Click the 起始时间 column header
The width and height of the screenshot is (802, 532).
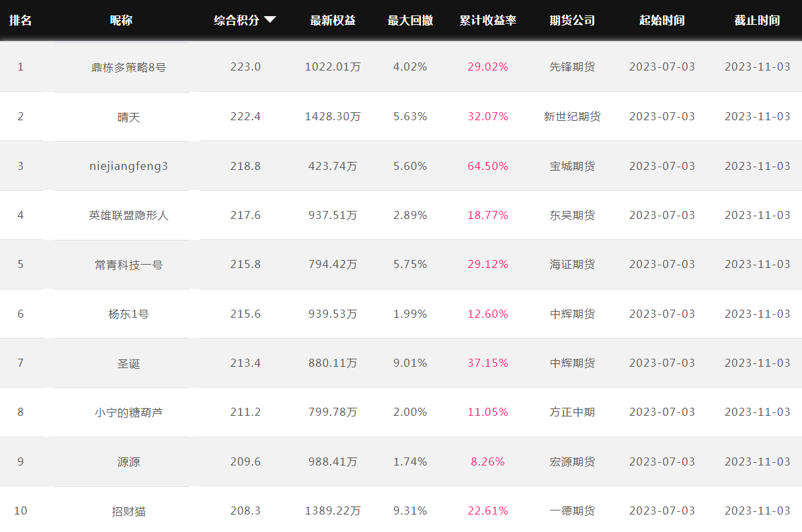coord(662,20)
